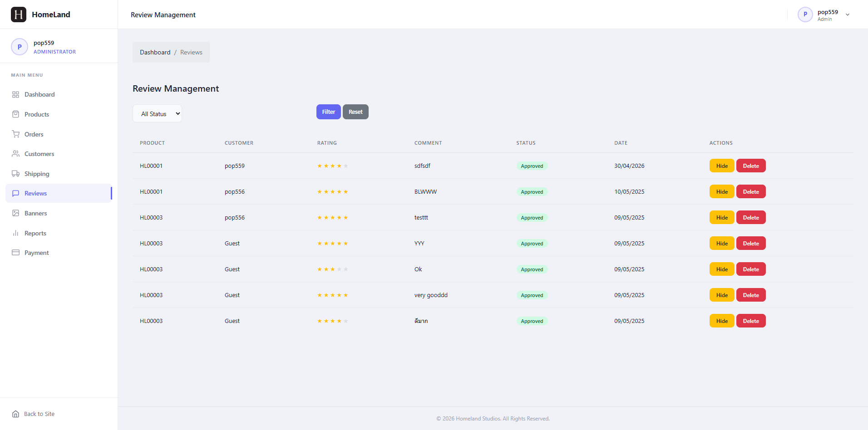This screenshot has width=868, height=430.
Task: Delete the Ok review
Action: 751,269
